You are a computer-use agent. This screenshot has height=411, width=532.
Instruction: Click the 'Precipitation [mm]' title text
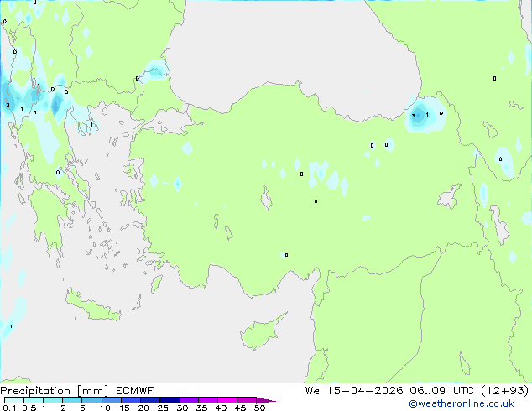point(54,391)
